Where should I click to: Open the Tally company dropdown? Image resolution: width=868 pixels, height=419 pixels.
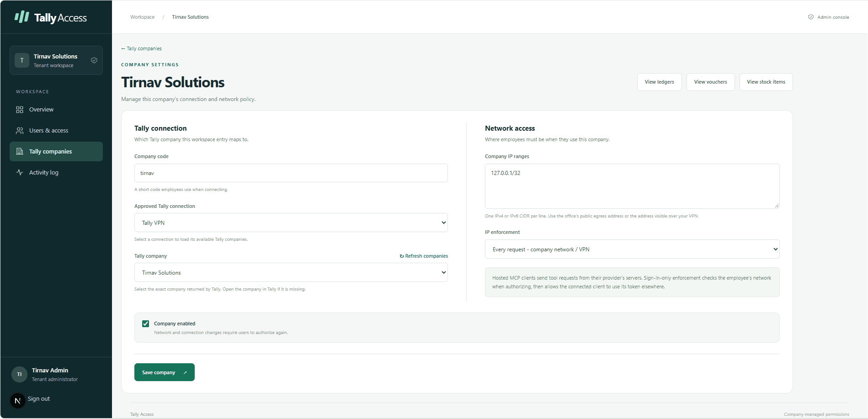click(291, 273)
